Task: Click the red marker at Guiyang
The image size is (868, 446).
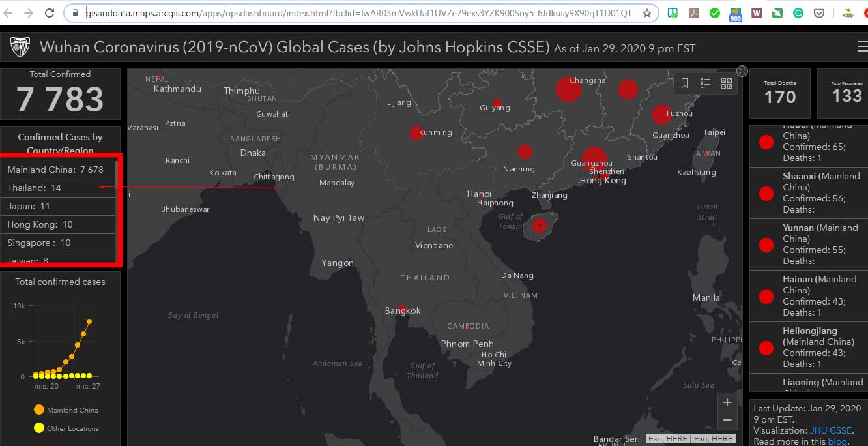Action: click(497, 103)
